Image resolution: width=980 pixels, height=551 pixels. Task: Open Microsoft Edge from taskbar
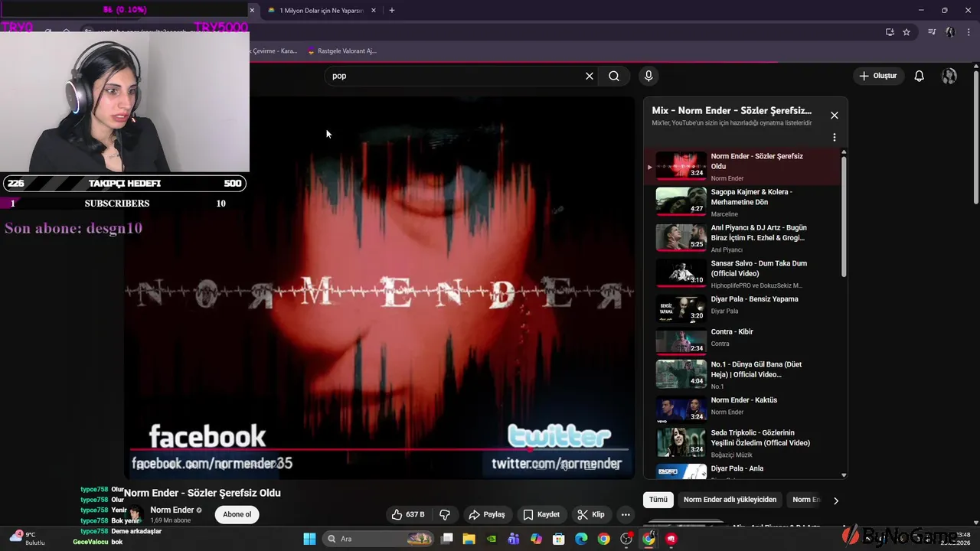pos(581,539)
